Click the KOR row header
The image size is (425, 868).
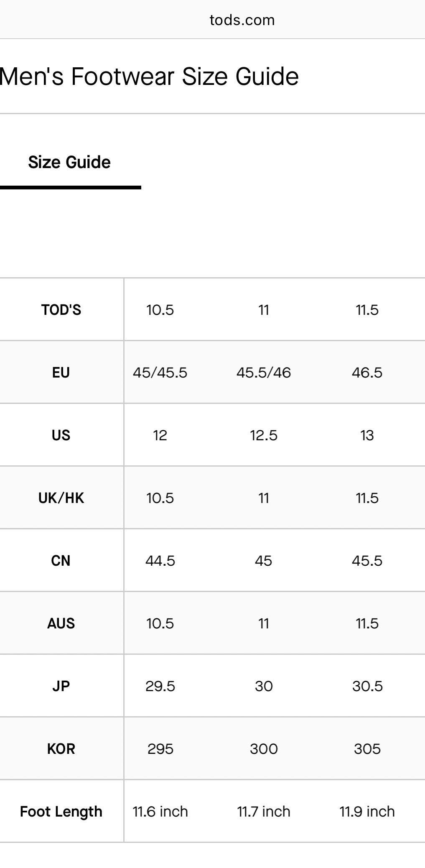click(x=61, y=749)
